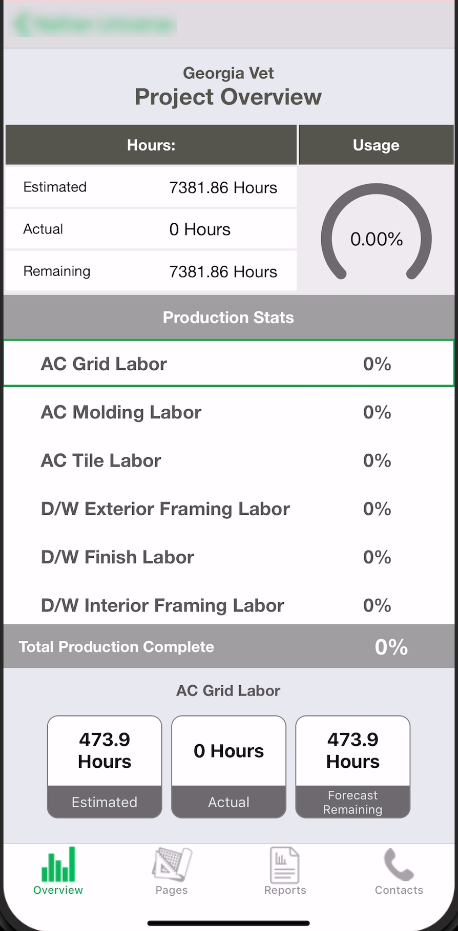This screenshot has height=931, width=458.
Task: Tap the Production Stats header
Action: point(229,317)
